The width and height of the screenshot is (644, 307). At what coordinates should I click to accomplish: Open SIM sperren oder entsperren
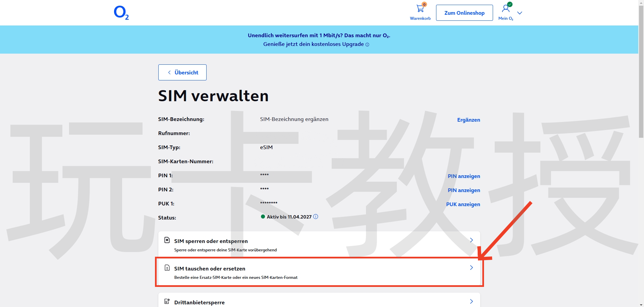click(319, 245)
